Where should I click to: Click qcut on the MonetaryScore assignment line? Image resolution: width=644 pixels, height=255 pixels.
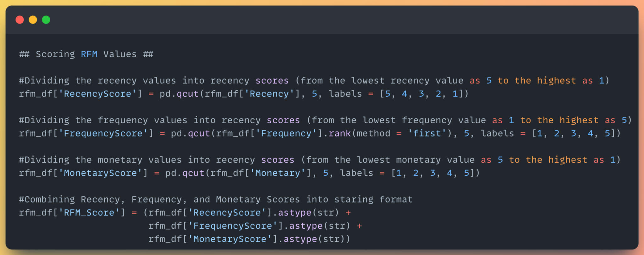tap(193, 173)
